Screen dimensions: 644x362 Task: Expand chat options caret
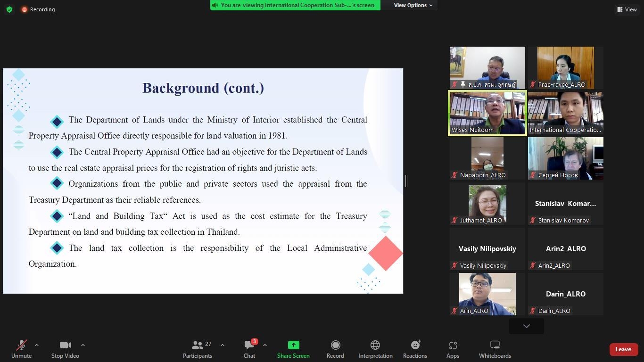(x=265, y=345)
